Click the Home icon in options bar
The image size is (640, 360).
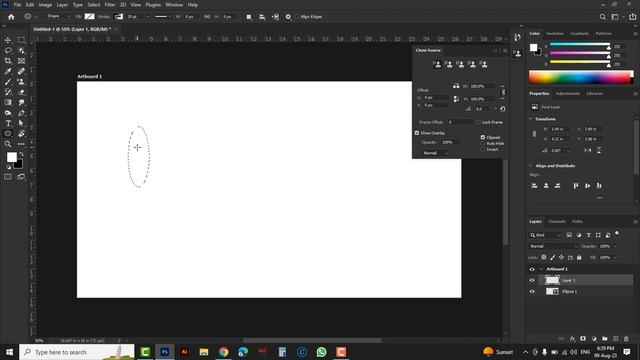[11, 17]
